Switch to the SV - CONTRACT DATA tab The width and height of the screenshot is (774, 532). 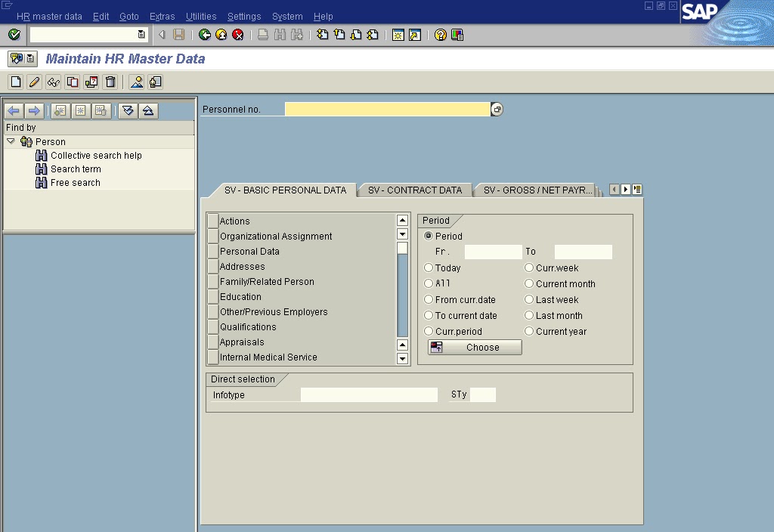(414, 190)
